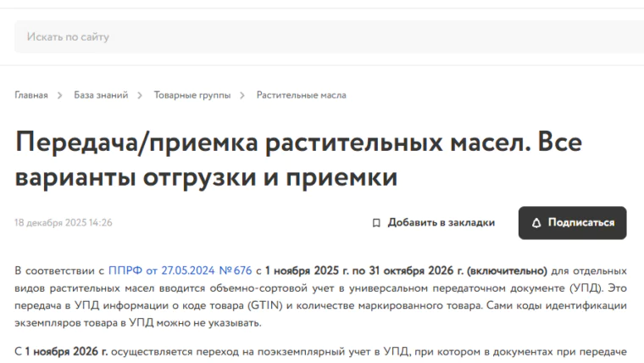Open Растительные масла breadcrumb item
The image size is (644, 363).
click(301, 95)
